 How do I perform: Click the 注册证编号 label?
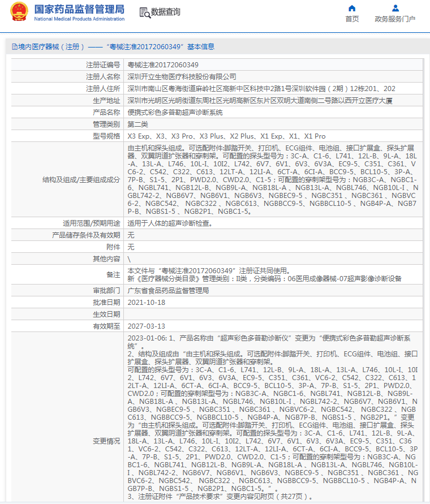pos(103,65)
